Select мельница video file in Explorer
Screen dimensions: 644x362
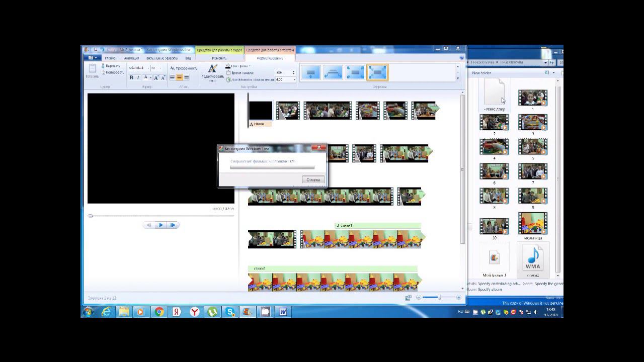coord(533,226)
